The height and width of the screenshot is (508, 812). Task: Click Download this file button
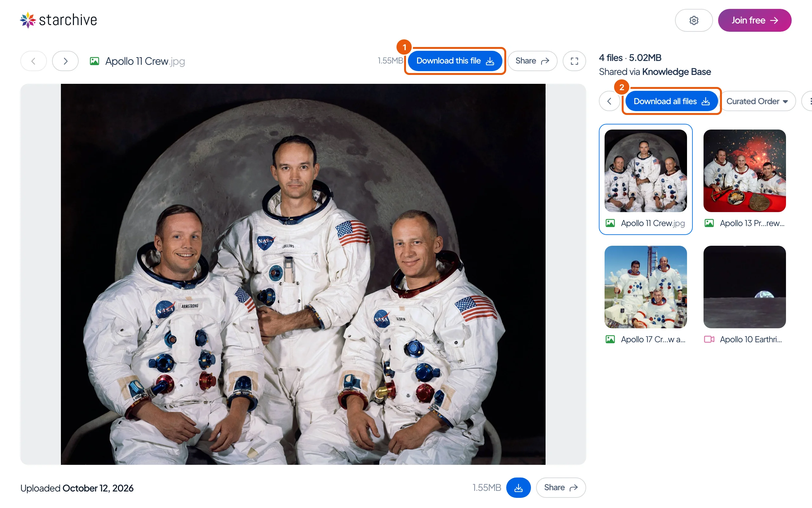455,61
